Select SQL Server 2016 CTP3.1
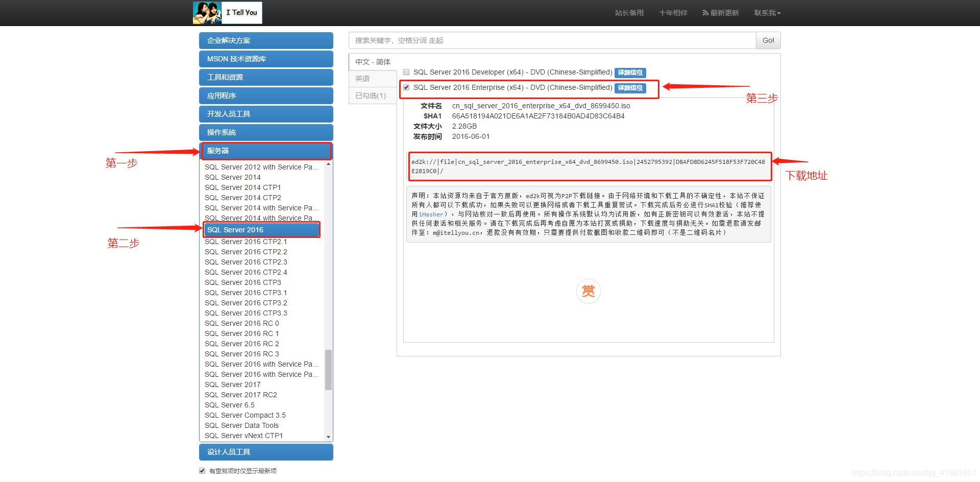Screen dimensions: 980x482 click(x=246, y=293)
